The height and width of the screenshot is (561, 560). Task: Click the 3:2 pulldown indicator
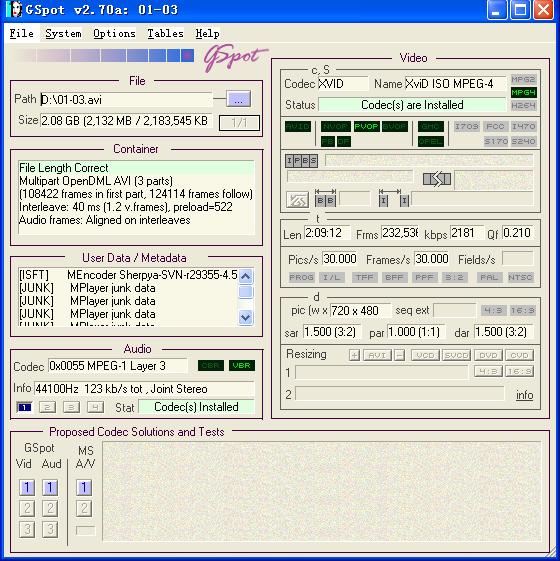coord(454,277)
